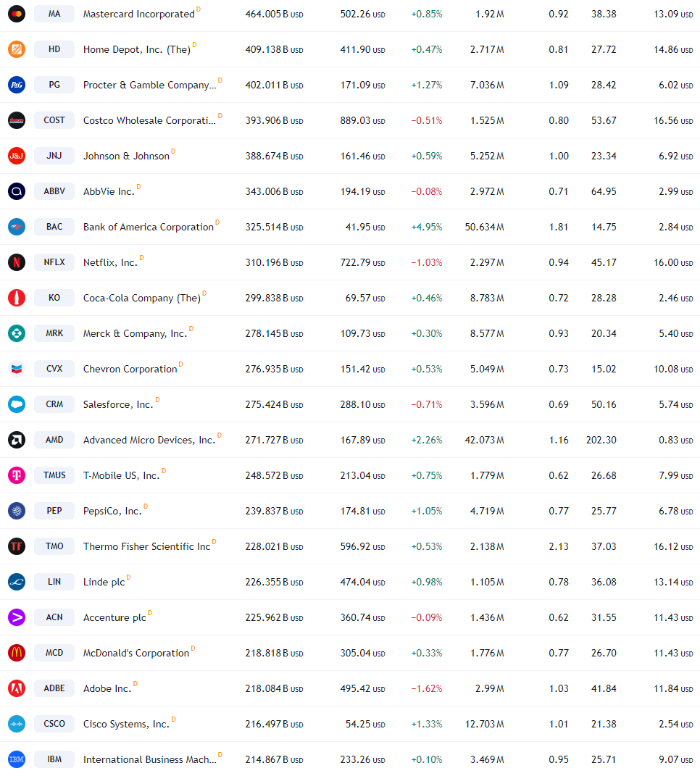
Task: Click the IBM logo icon
Action: 17,759
